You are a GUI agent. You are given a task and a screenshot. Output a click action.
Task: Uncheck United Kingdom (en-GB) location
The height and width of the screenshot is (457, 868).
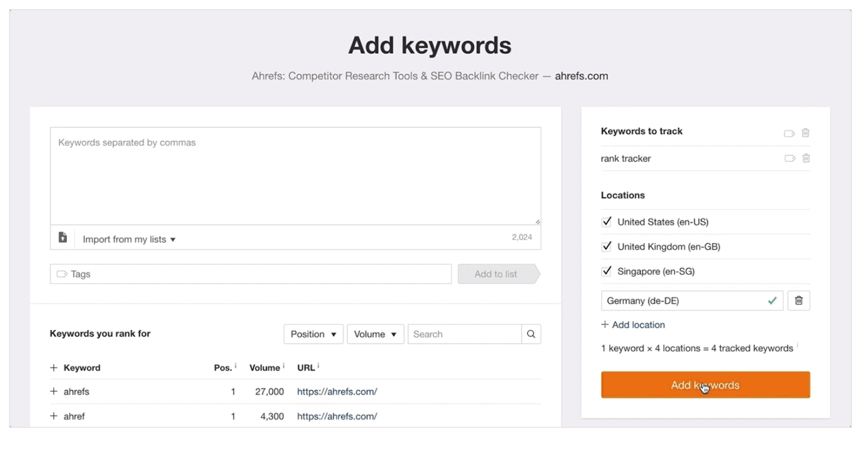607,246
